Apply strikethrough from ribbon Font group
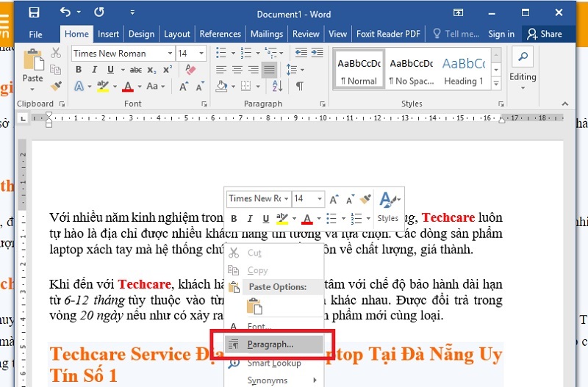The image size is (588, 387). [136, 70]
